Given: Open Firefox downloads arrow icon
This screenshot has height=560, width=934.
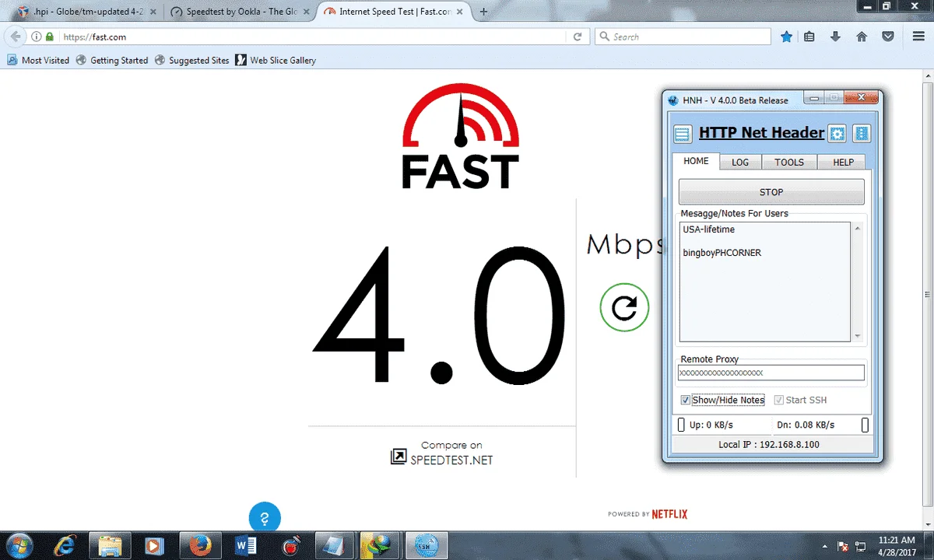Looking at the screenshot, I should (835, 37).
